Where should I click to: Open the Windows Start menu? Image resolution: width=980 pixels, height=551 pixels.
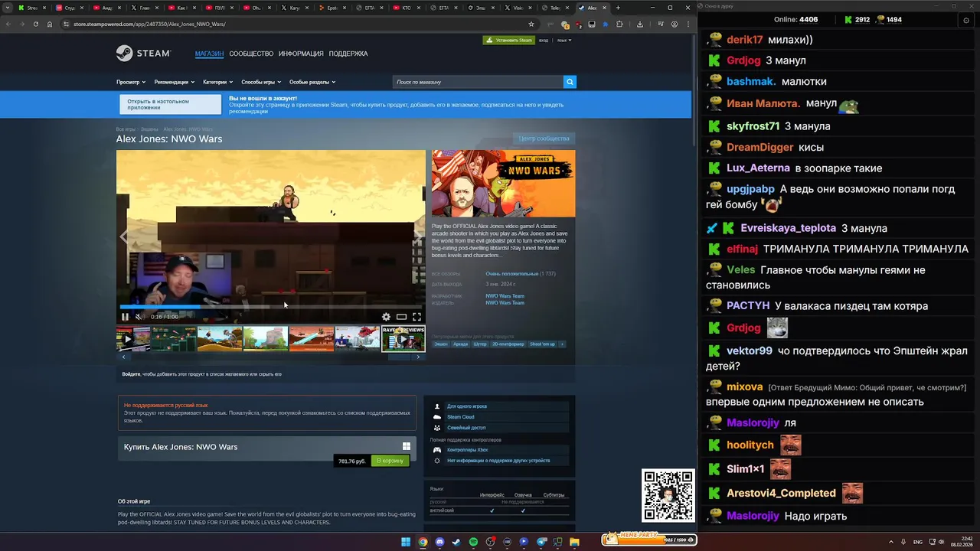406,542
